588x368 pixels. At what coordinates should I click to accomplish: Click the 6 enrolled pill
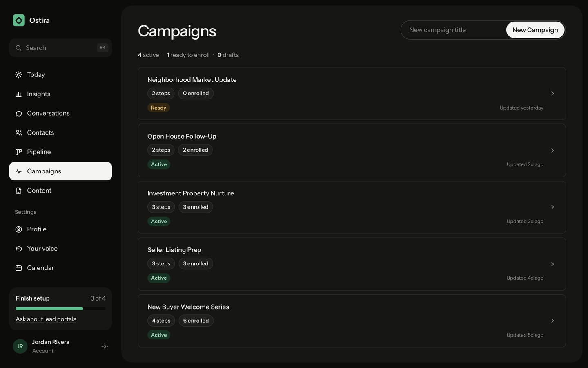tap(196, 321)
